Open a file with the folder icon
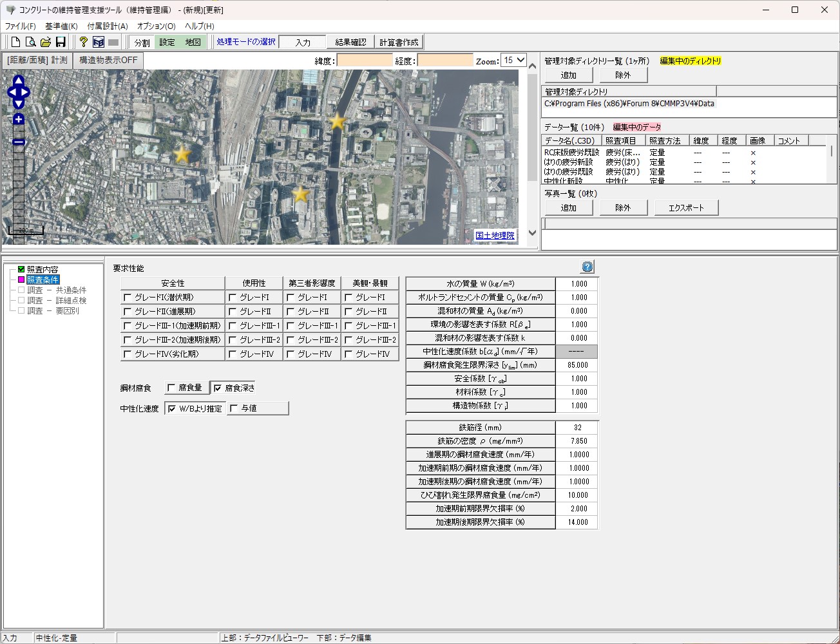Screen dimensions: 840x644 pyautogui.click(x=46, y=43)
